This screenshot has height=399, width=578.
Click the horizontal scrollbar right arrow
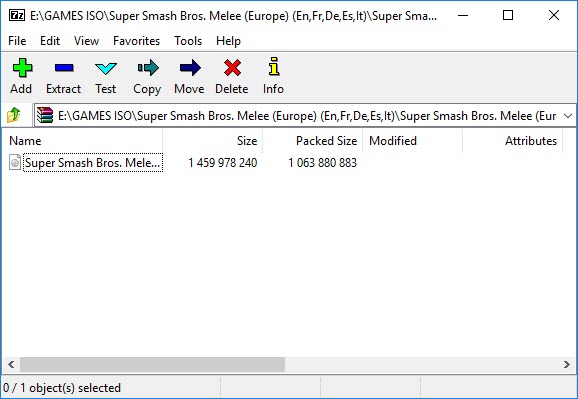click(567, 365)
